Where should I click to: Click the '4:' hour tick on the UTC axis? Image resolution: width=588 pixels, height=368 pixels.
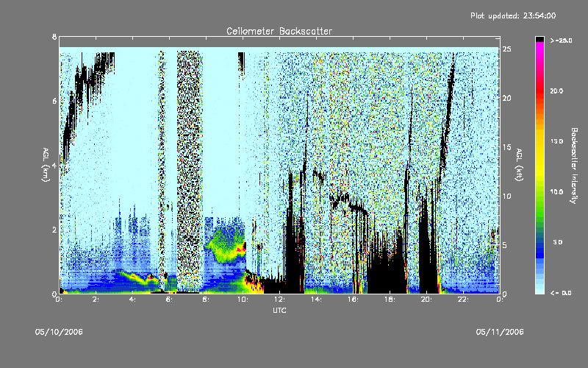click(x=132, y=300)
